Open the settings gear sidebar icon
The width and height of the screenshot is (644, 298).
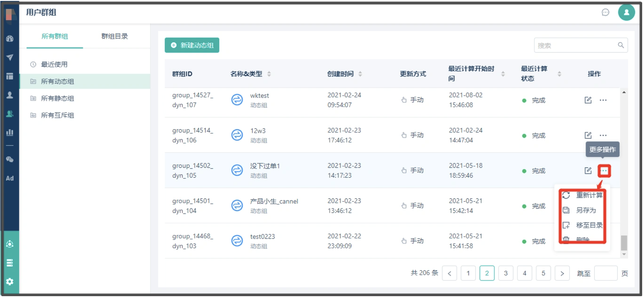[x=10, y=281]
